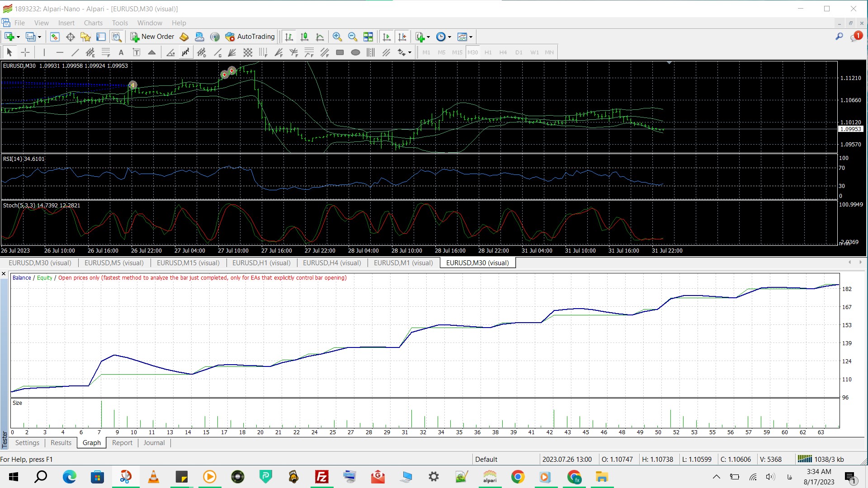Image resolution: width=868 pixels, height=488 pixels.
Task: Toggle chart shift from right border
Action: [402, 37]
